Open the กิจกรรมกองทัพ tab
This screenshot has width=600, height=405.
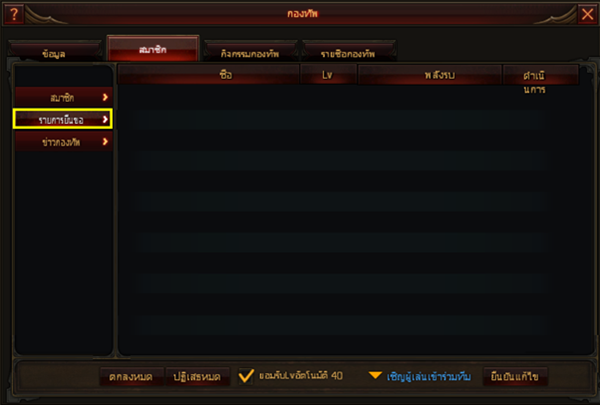251,51
